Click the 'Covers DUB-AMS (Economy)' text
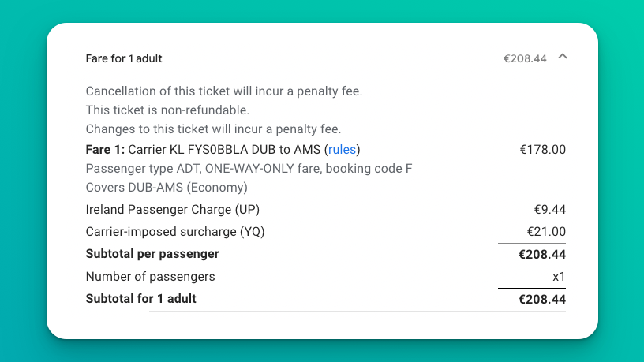Image resolution: width=644 pixels, height=362 pixels. click(167, 188)
